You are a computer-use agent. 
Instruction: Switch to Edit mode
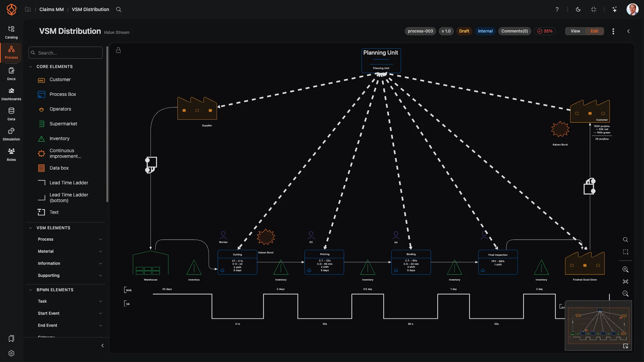point(594,31)
